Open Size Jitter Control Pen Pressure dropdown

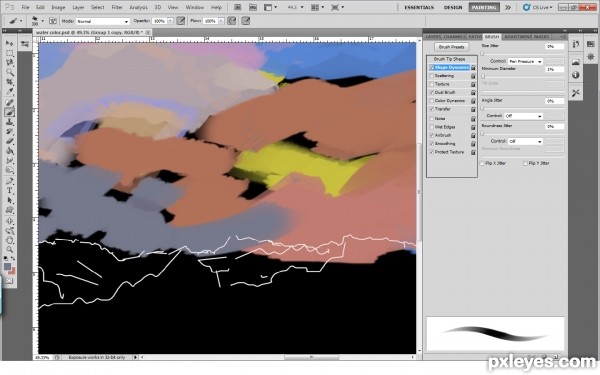(525, 61)
